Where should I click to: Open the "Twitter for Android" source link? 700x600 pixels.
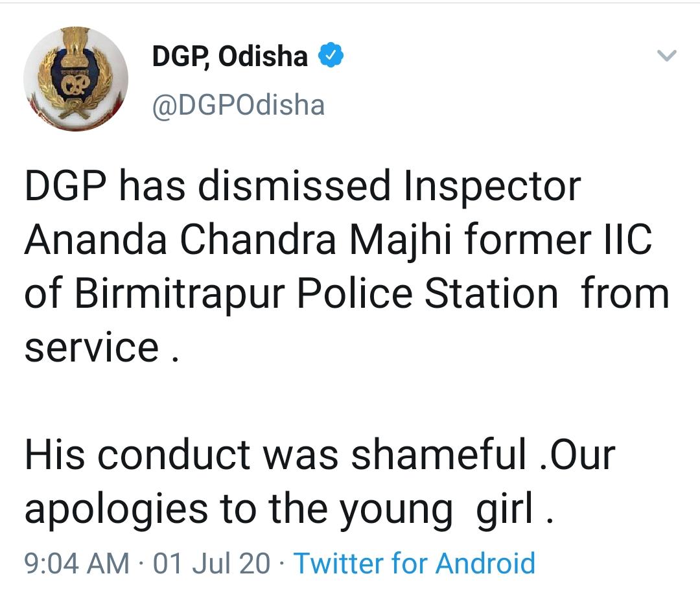point(415,562)
